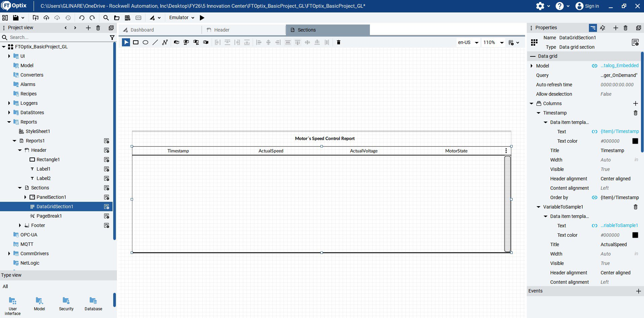Image resolution: width=644 pixels, height=318 pixels.
Task: Select the rectangle drawing tool
Action: pos(136,42)
